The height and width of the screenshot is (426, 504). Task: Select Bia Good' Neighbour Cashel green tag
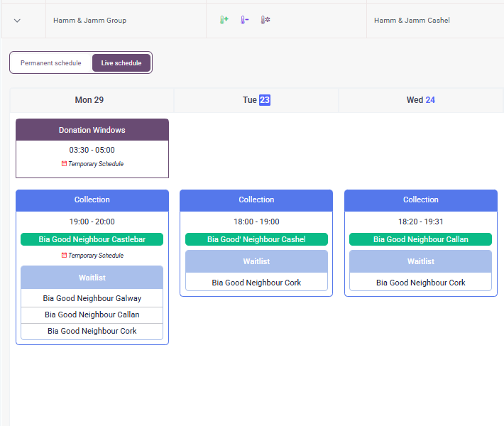[x=256, y=239]
